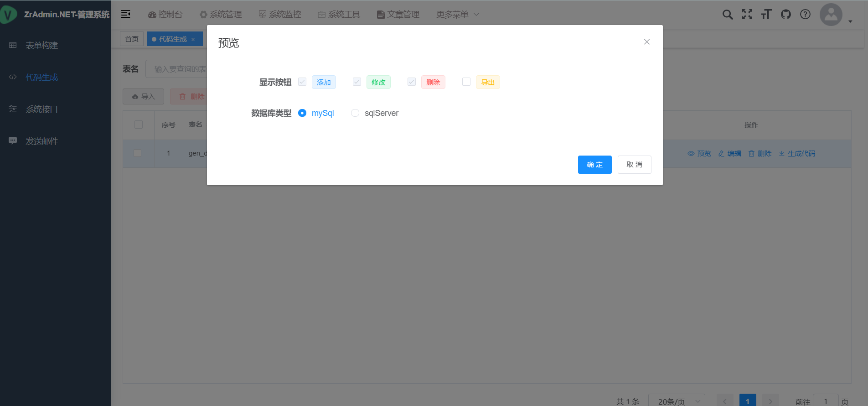
Task: Click the search magnifier icon in header
Action: point(728,15)
